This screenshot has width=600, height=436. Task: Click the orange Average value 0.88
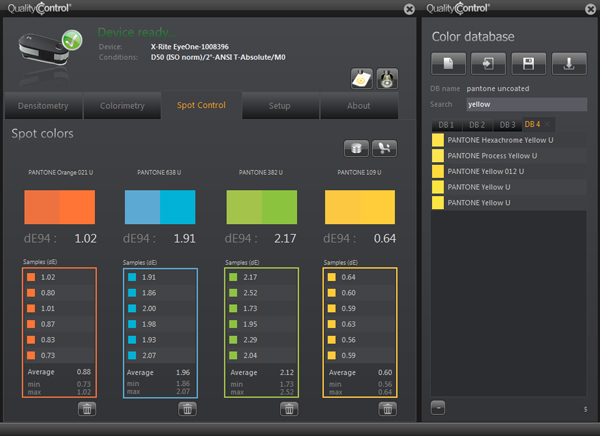(83, 372)
